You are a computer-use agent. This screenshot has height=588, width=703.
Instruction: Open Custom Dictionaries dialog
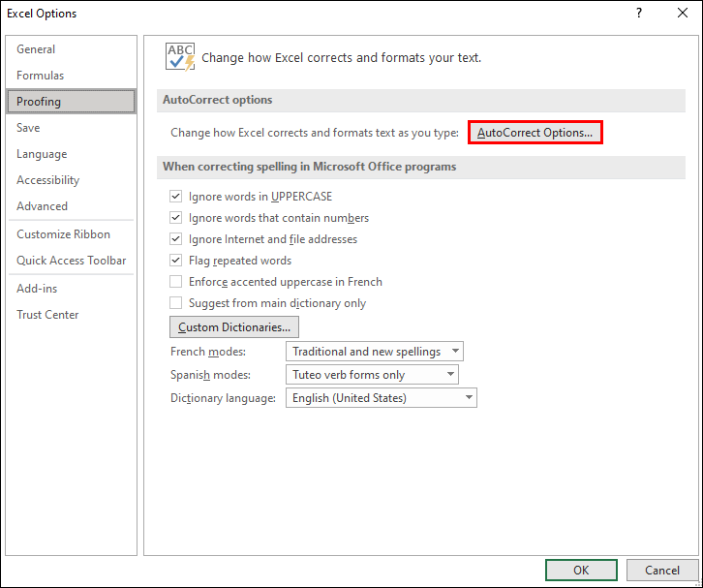234,327
